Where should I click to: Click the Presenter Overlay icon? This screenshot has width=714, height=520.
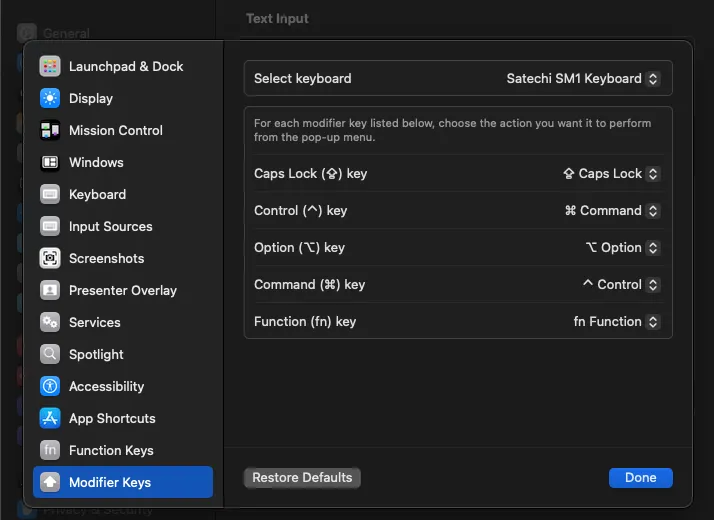tap(50, 291)
